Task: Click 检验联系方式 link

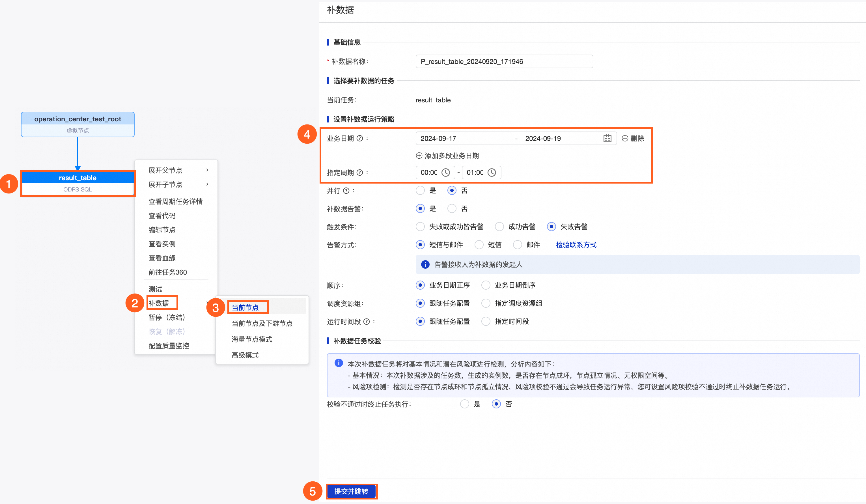Action: [x=576, y=245]
